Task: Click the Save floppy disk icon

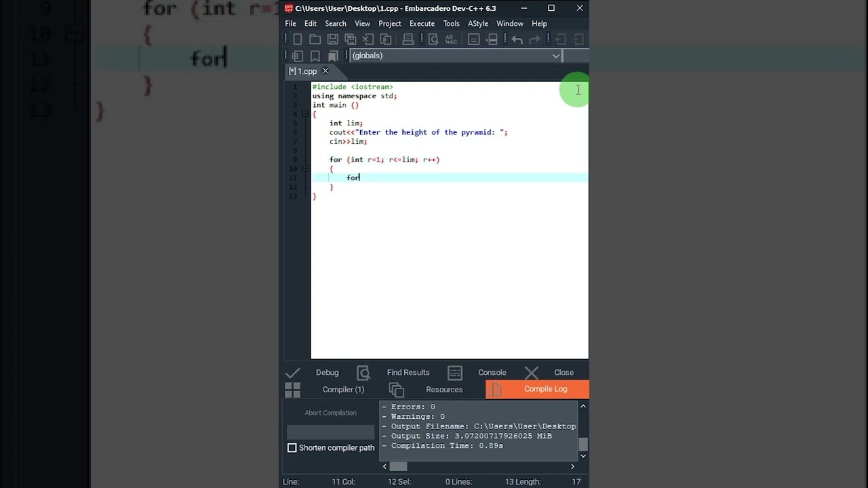Action: 333,39
